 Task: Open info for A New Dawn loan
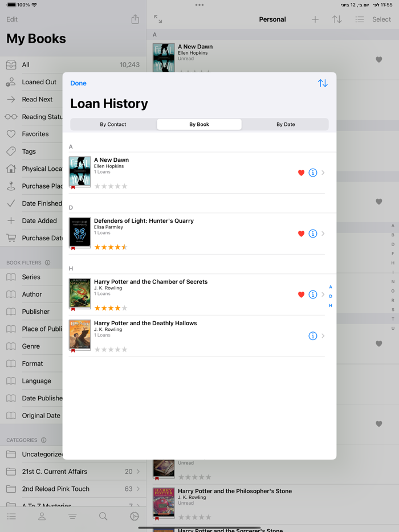click(313, 173)
